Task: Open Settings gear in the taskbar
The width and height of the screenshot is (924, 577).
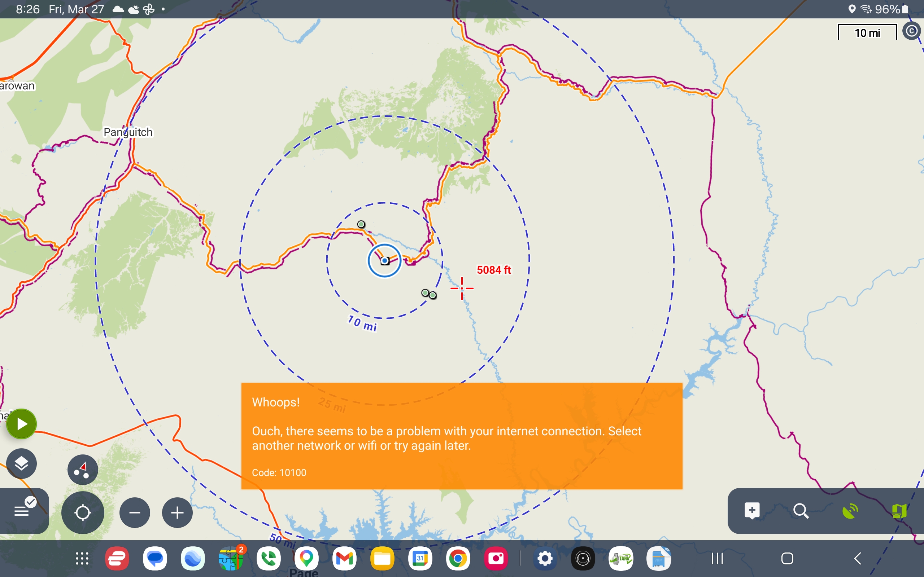Action: (545, 559)
